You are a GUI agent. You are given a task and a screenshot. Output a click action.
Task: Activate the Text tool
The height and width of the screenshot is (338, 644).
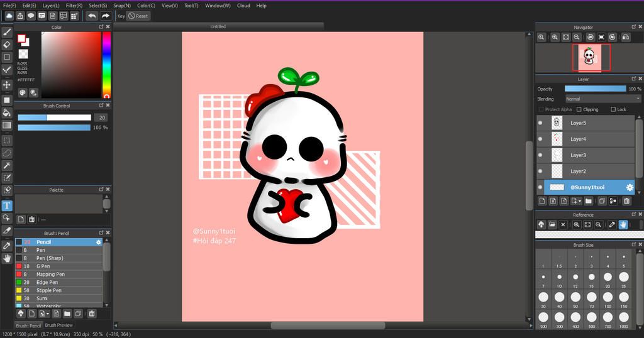(x=6, y=205)
